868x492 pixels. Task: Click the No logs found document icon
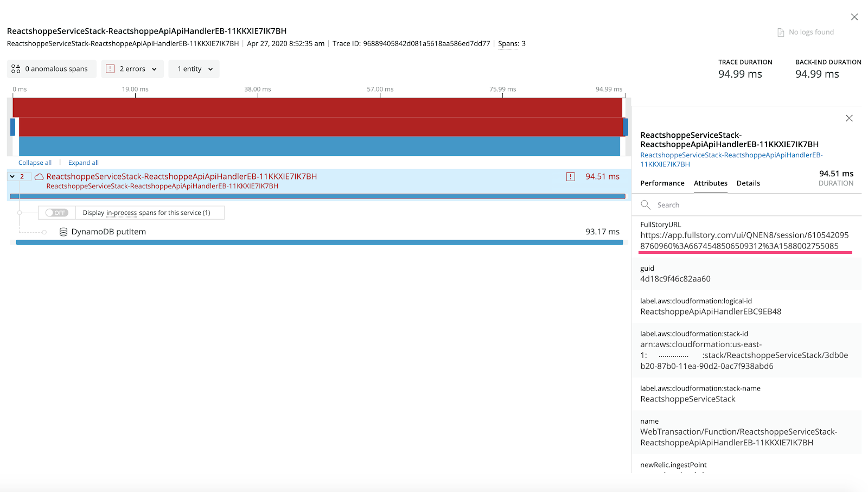coord(781,33)
